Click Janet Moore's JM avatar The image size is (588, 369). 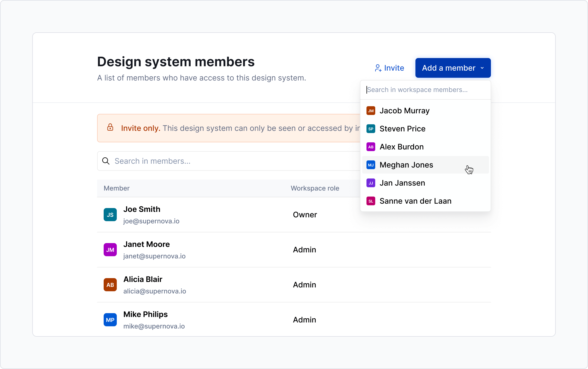[x=110, y=250]
